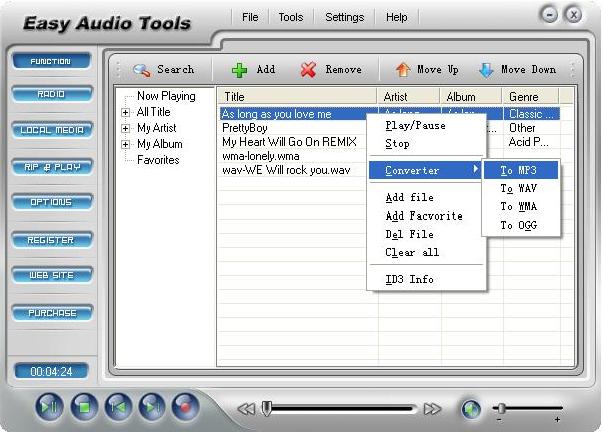Select Favorites in the tree
The height and width of the screenshot is (434, 603).
pos(158,160)
